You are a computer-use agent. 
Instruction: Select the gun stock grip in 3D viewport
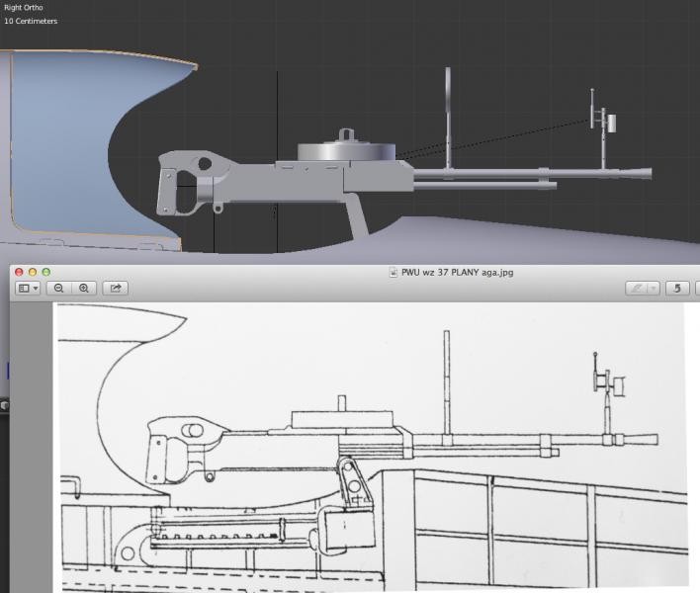click(x=183, y=188)
